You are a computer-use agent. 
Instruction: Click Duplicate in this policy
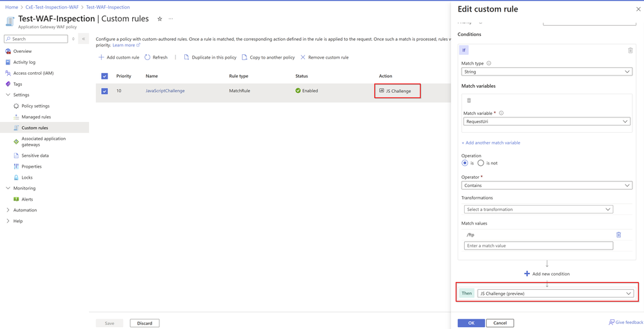[x=210, y=57]
